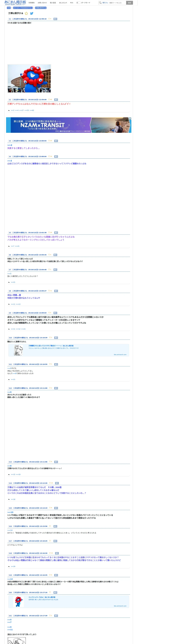Follow the >>11 quote link in post 21
This screenshot has width=194, height=644.
pyautogui.click(x=10, y=630)
